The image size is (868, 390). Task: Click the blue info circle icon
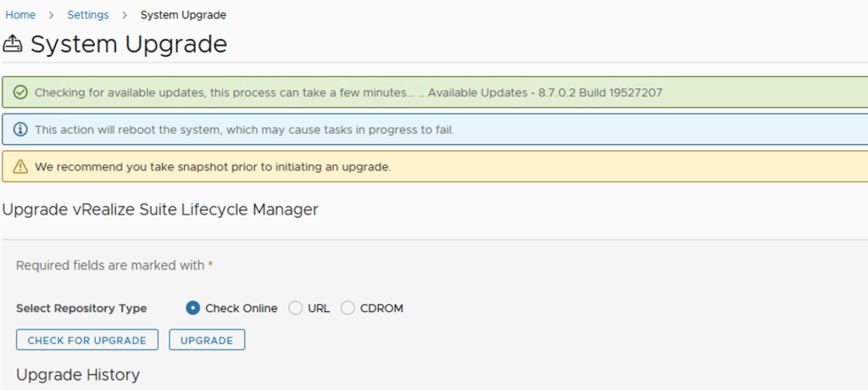coord(20,130)
